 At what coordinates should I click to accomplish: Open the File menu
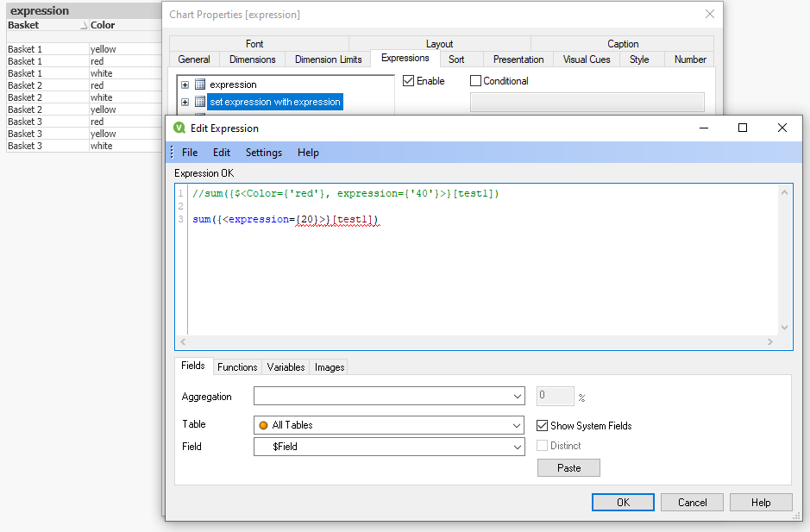point(190,153)
